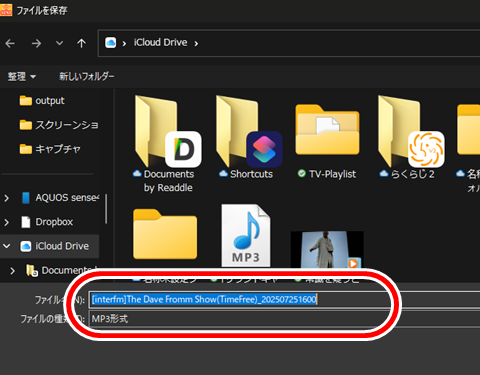Screen dimensions: 480x375
Task: Select AQUOS sense4 device
Action: coord(60,198)
